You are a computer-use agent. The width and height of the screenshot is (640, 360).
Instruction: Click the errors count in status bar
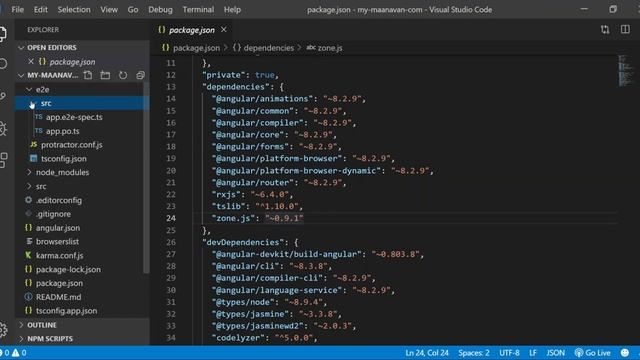tap(4, 353)
